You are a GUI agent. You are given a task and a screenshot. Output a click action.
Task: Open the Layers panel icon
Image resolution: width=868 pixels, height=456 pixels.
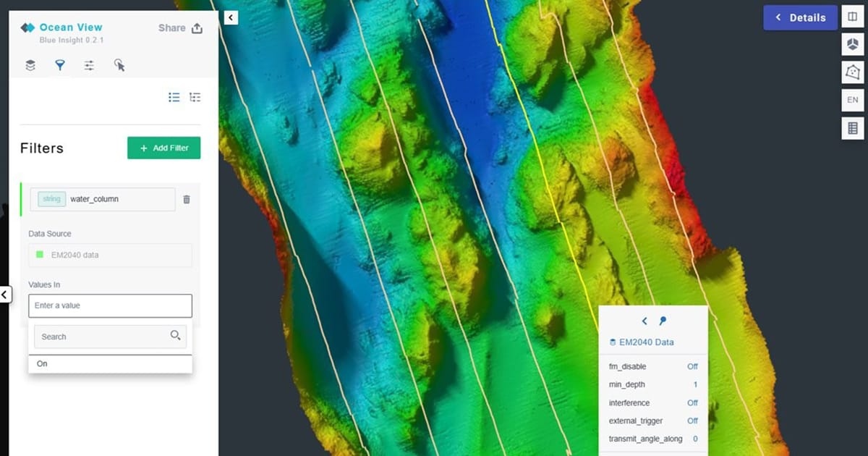pyautogui.click(x=30, y=64)
